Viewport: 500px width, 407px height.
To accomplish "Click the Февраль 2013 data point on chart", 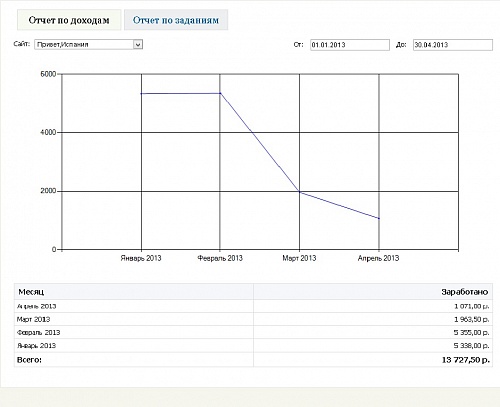I will (x=220, y=93).
